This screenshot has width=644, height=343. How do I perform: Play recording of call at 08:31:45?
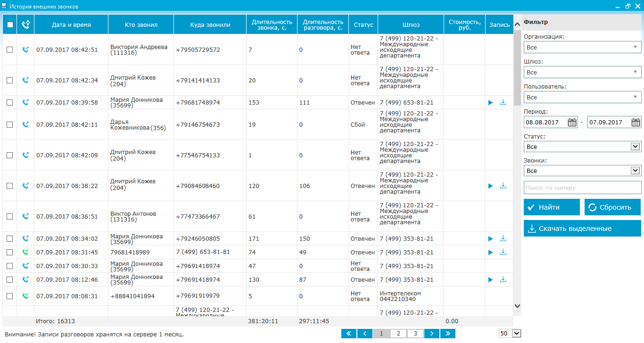click(490, 253)
